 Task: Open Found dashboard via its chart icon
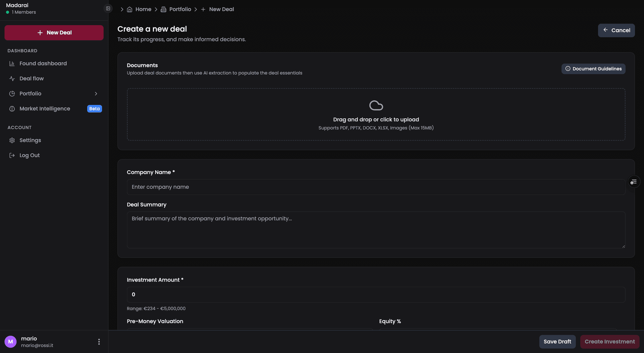pyautogui.click(x=12, y=63)
